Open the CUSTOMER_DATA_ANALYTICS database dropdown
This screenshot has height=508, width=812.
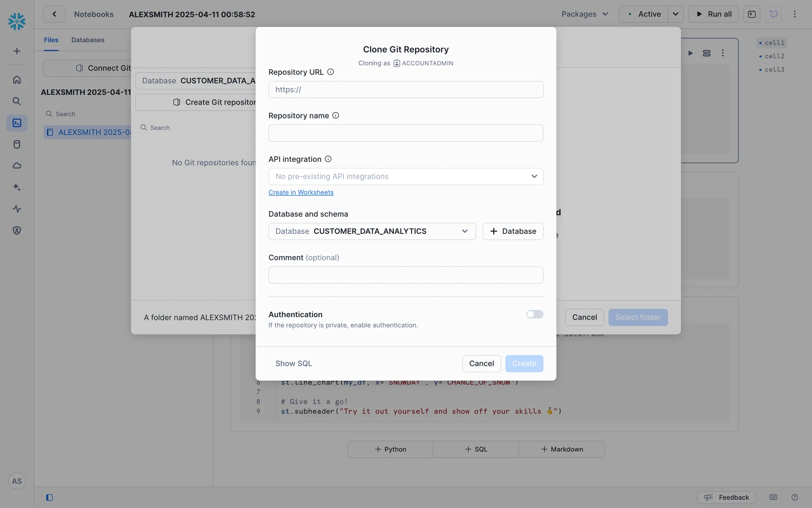pyautogui.click(x=372, y=232)
